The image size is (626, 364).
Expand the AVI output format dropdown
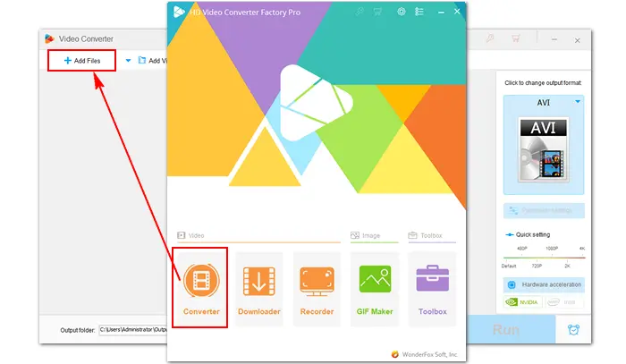(x=578, y=102)
